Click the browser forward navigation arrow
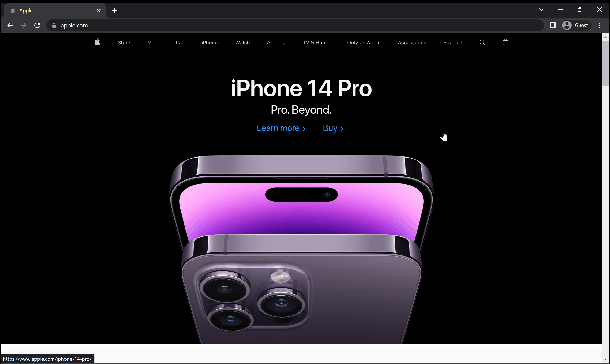Viewport: 610px width, 364px height. pos(23,25)
